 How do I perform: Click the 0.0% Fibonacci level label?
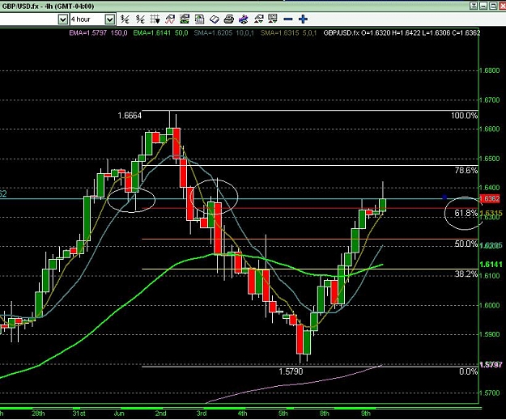[468, 371]
